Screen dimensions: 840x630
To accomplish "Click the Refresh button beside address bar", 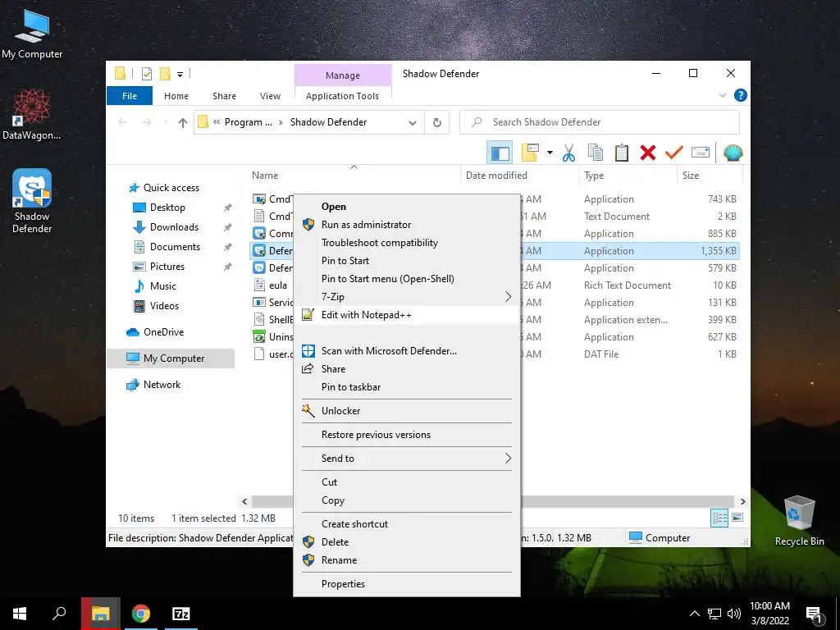I will click(437, 123).
